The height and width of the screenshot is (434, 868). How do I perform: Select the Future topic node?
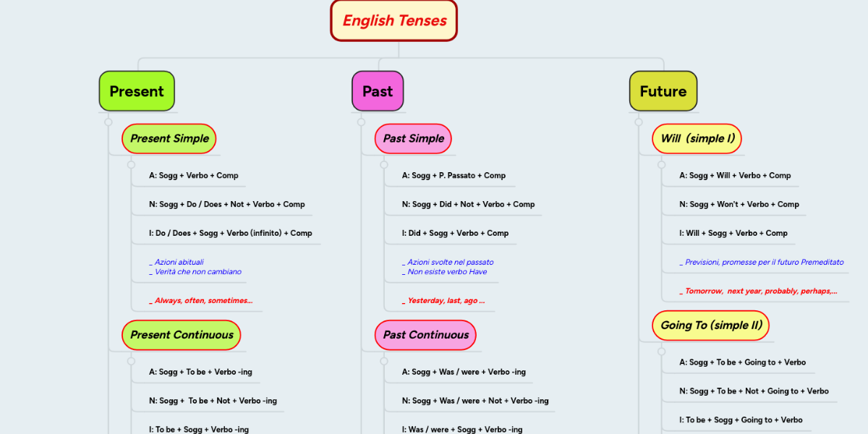click(663, 91)
